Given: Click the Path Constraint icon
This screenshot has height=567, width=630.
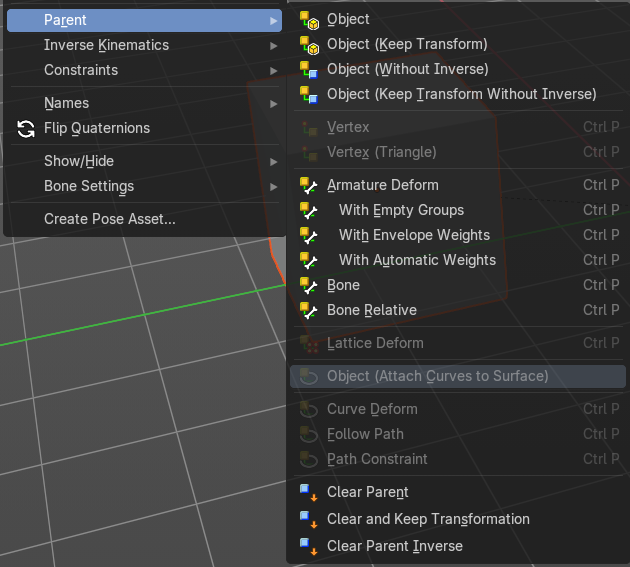Looking at the screenshot, I should coord(309,460).
